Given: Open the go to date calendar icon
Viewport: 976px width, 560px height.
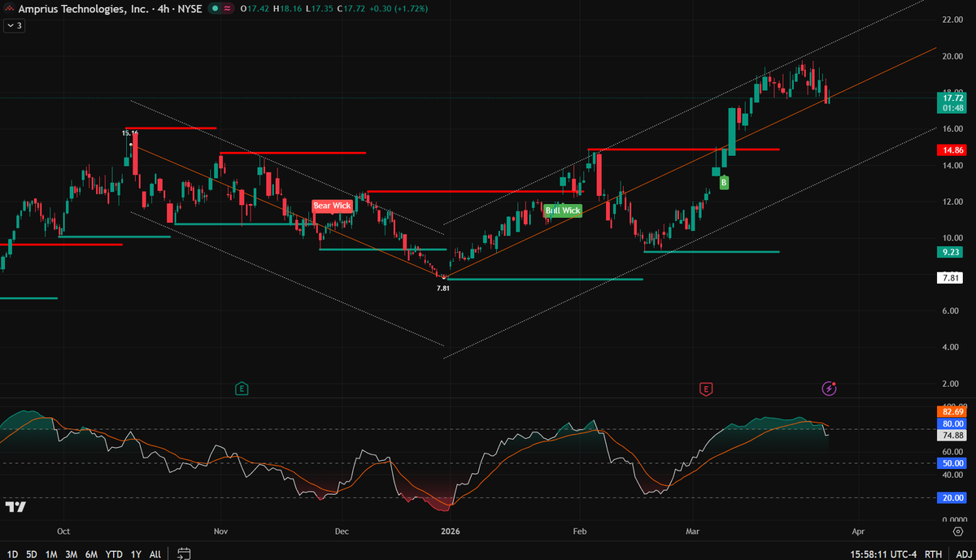Looking at the screenshot, I should pyautogui.click(x=184, y=553).
